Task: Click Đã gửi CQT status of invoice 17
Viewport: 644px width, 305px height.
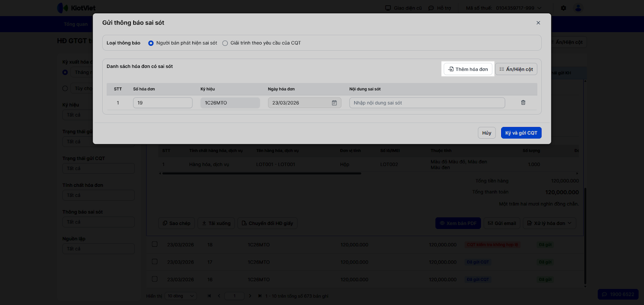Action: pos(478,262)
